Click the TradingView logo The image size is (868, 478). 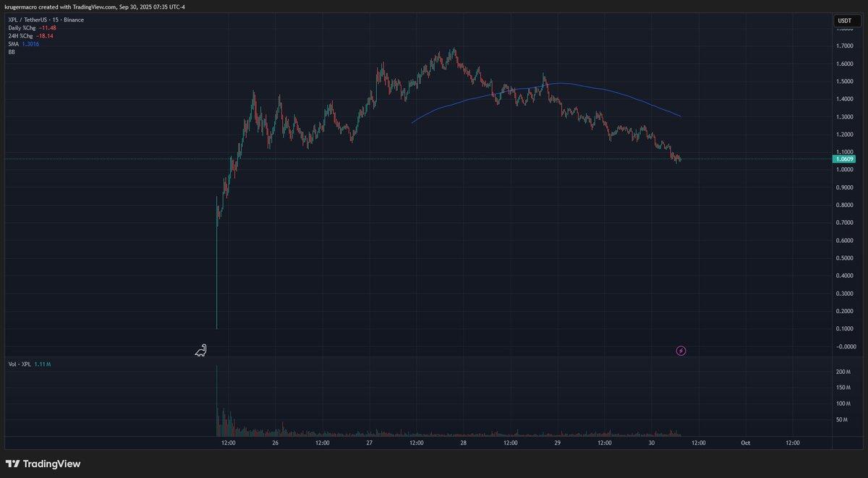(43, 464)
